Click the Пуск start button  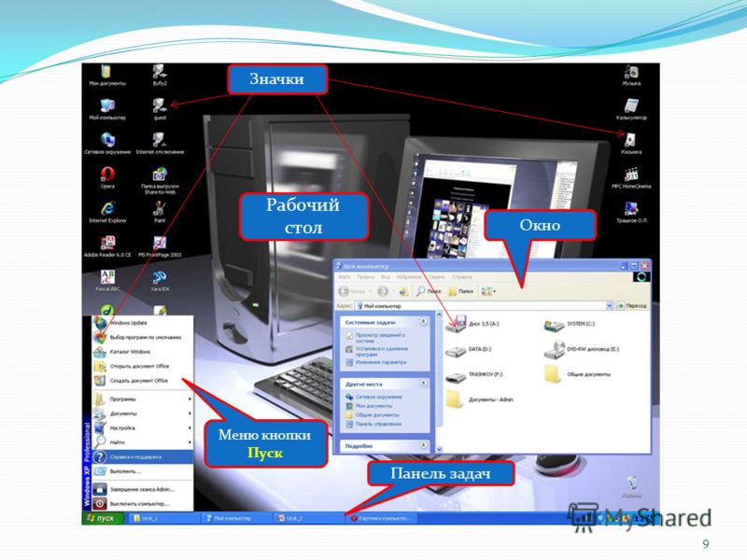pos(103,518)
